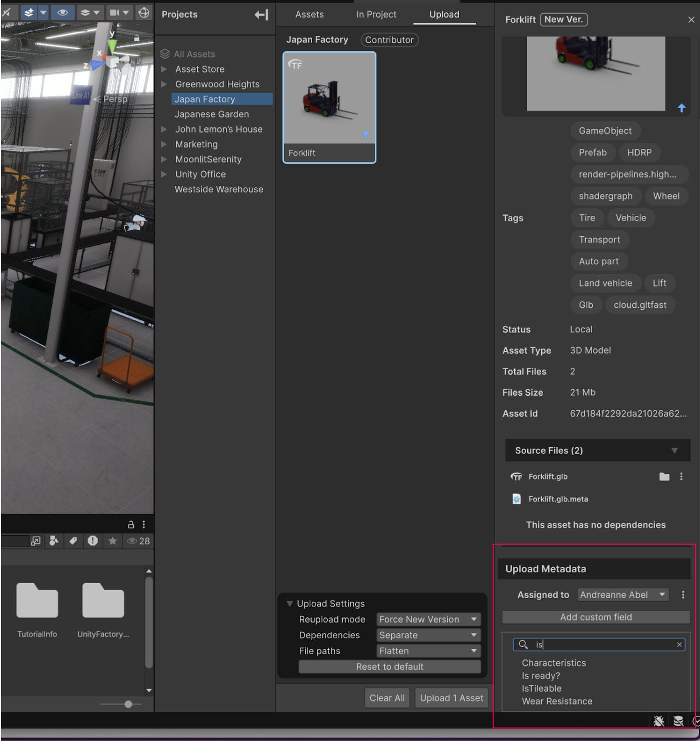Click the Reset to default button
The image size is (700, 741).
390,667
